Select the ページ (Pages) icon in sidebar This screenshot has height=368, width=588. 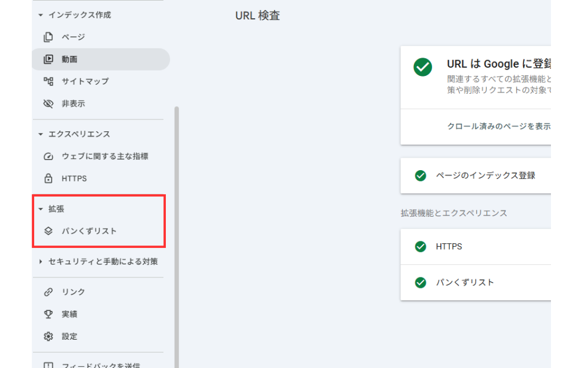point(49,37)
